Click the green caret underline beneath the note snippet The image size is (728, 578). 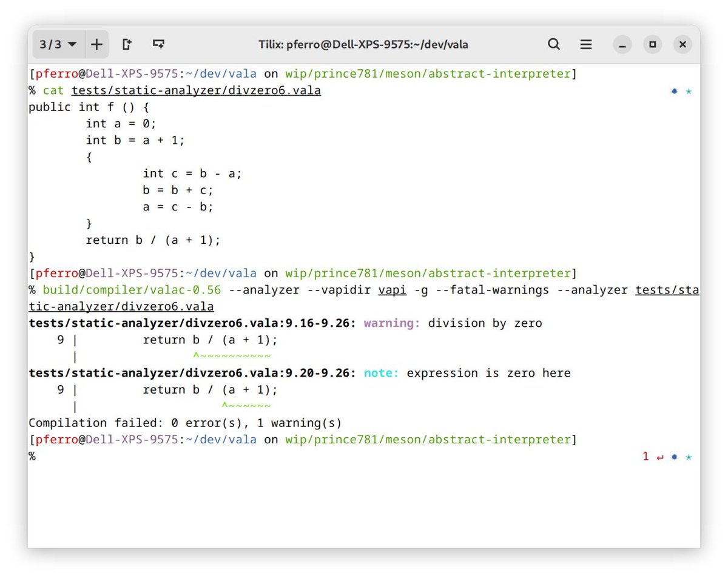(x=246, y=406)
